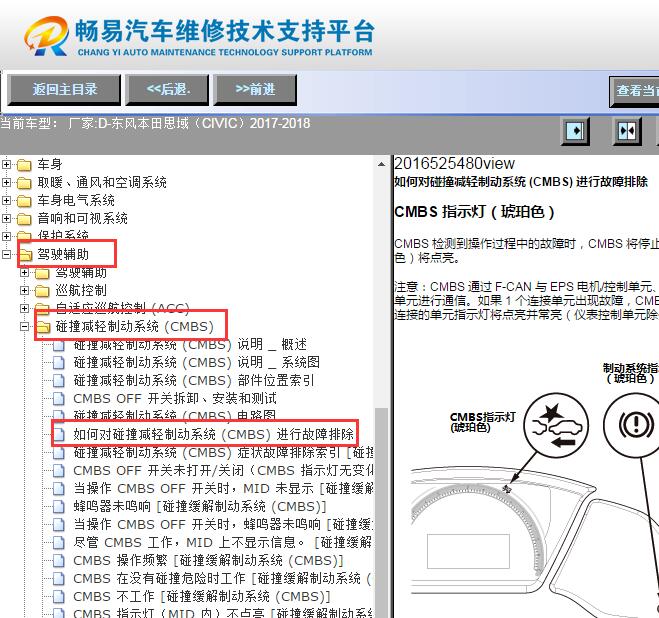Screen dimensions: 659x618
Task: Select the 碰撞减轻制动系统 (CMBS) folder label
Action: coord(135,326)
